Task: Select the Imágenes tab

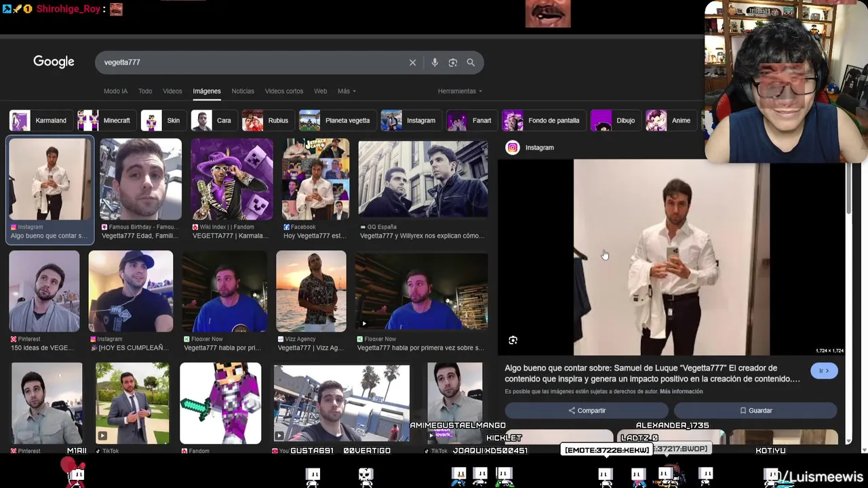Action: tap(207, 91)
